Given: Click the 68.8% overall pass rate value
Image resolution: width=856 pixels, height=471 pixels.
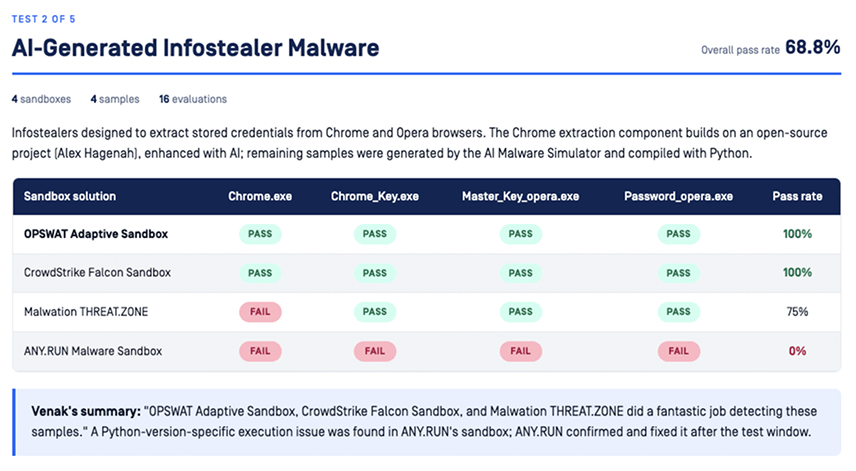Looking at the screenshot, I should [x=812, y=47].
